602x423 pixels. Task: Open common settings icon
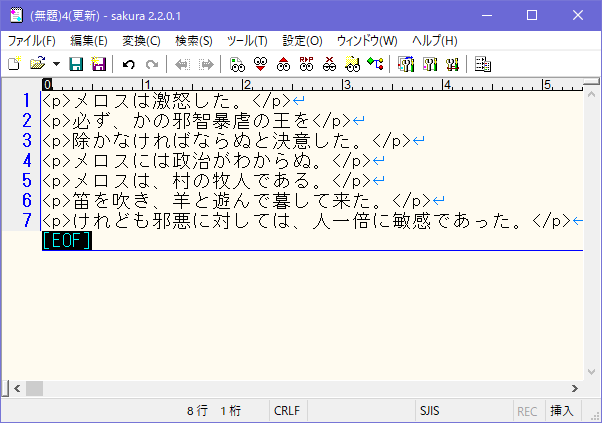click(x=453, y=64)
